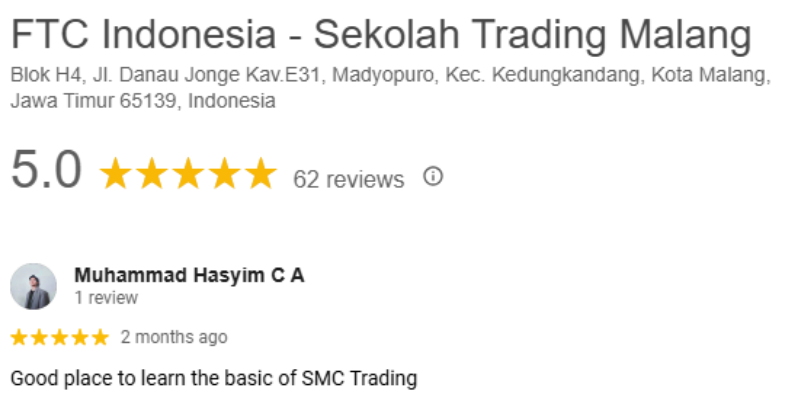800x400 pixels.
Task: Click the first small star in the review
Action: pos(20,337)
